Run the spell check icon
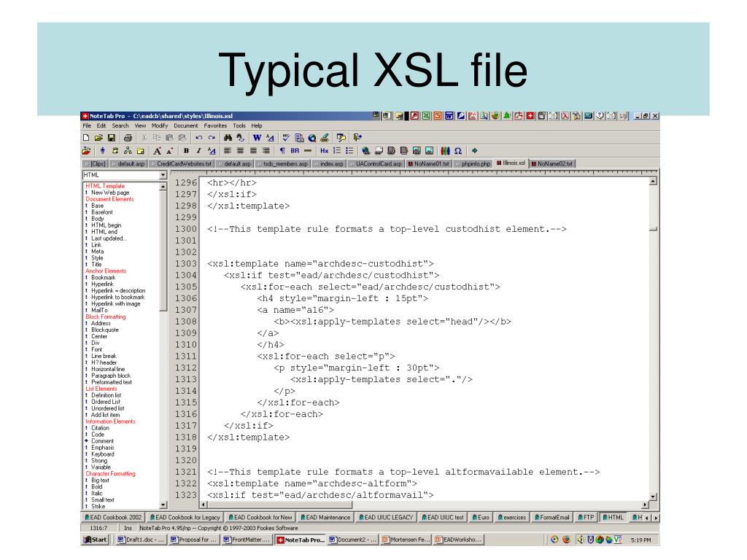The height and width of the screenshot is (560, 747). [286, 138]
